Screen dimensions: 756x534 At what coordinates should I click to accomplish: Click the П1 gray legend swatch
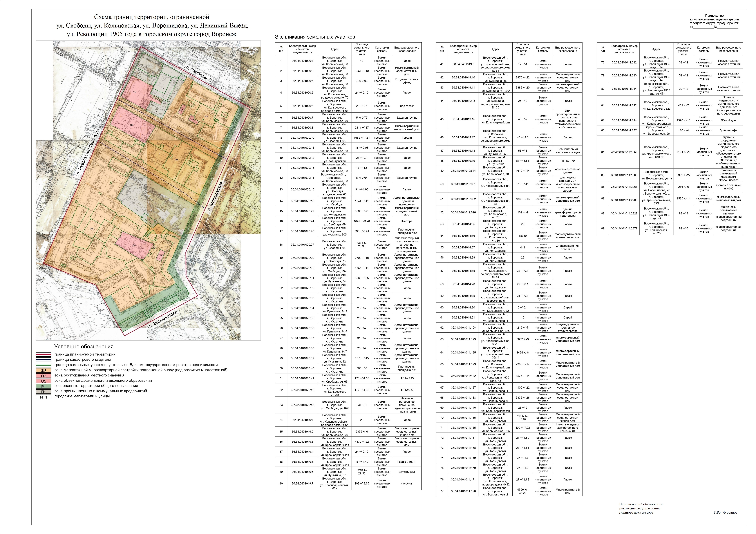click(x=43, y=391)
